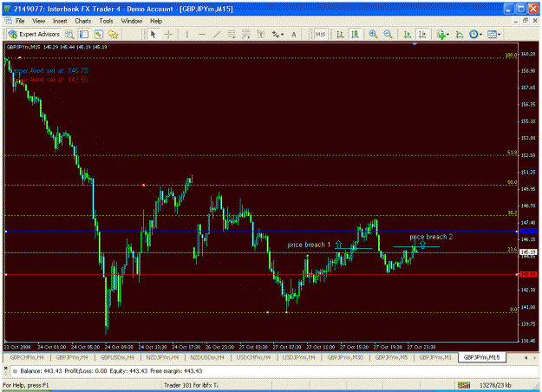Click the 13276/23 kb traffic indicator
542x392 pixels.
pos(495,385)
